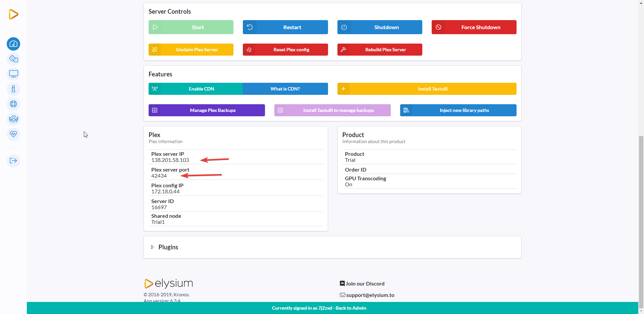644x314 pixels.
Task: Open the hands-holding-heart icon in sidebar
Action: pyautogui.click(x=13, y=119)
